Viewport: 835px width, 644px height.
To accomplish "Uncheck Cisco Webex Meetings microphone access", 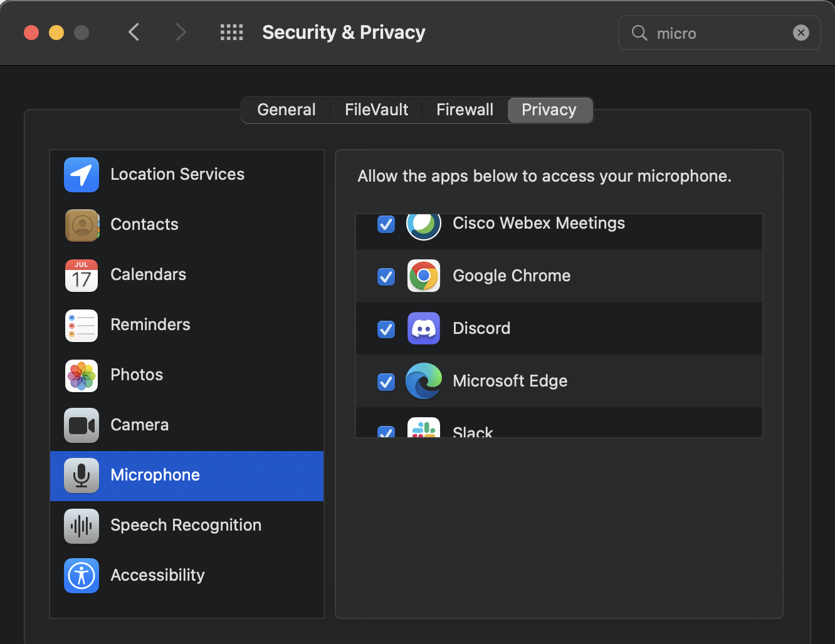I will click(x=386, y=224).
